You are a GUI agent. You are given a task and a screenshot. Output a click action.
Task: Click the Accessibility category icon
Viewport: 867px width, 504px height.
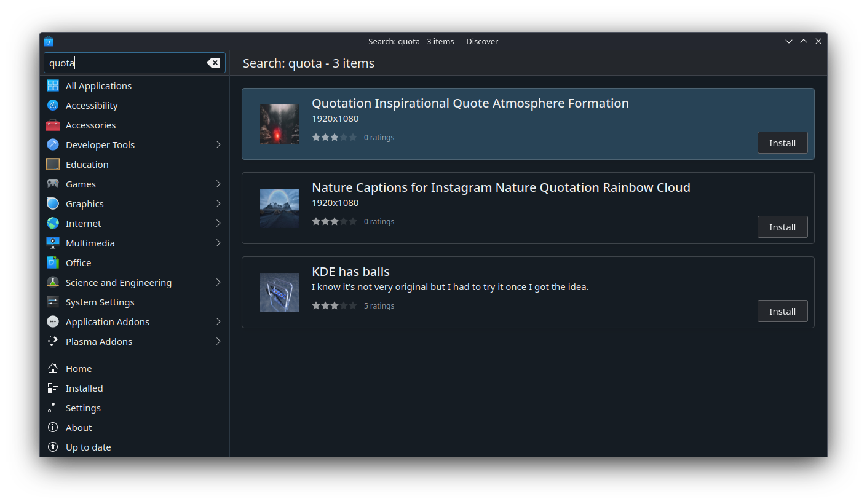tap(53, 105)
